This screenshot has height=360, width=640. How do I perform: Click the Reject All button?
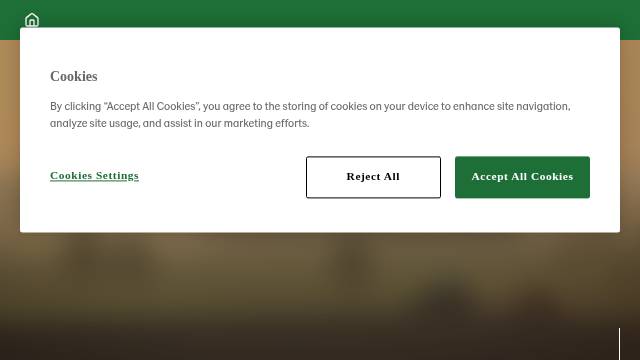[373, 177]
